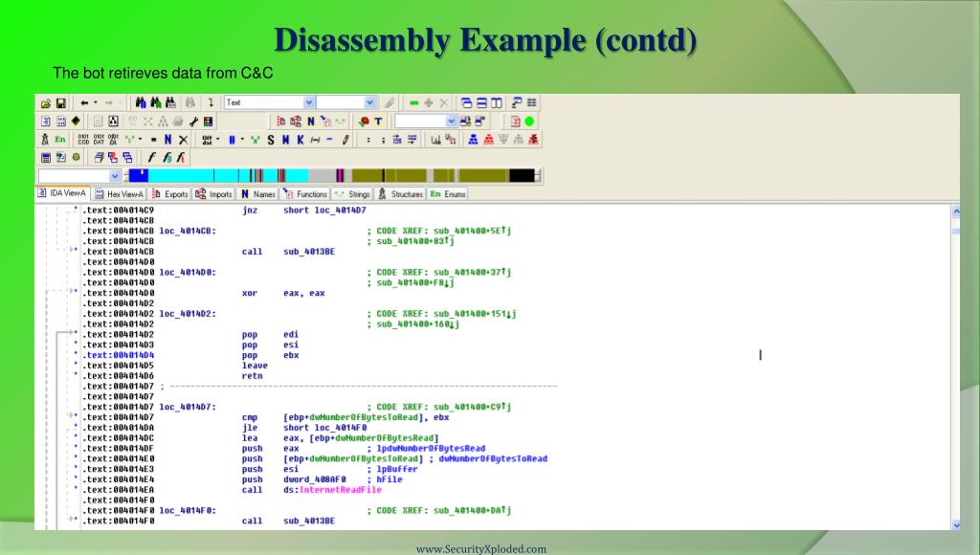Click the wrench icon in second toolbar row
The image size is (980, 555).
coord(193,122)
